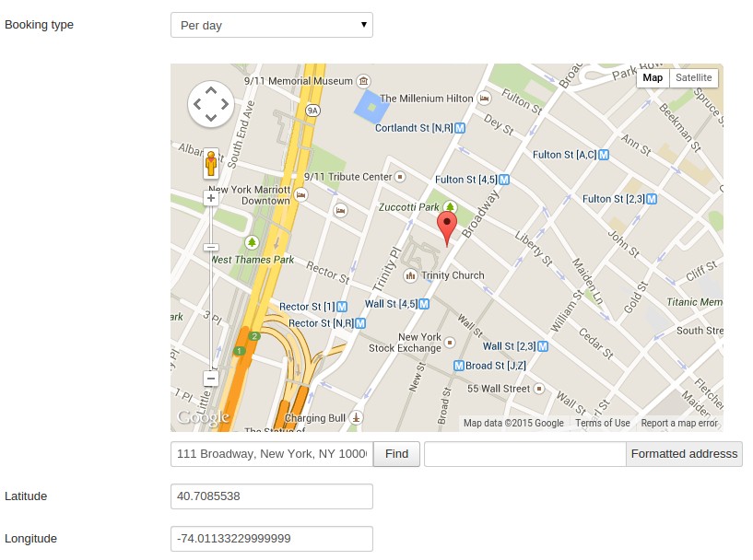Click the Zuccotti Park tree icon
This screenshot has height=560, width=753.
(x=451, y=207)
